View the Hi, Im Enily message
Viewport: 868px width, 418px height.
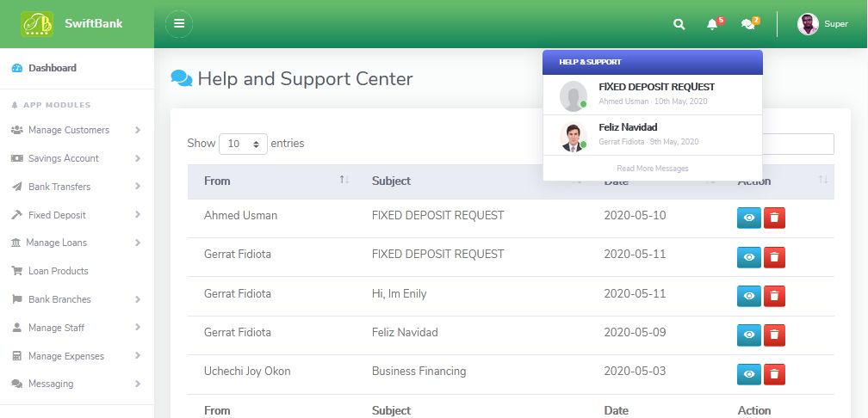point(749,296)
